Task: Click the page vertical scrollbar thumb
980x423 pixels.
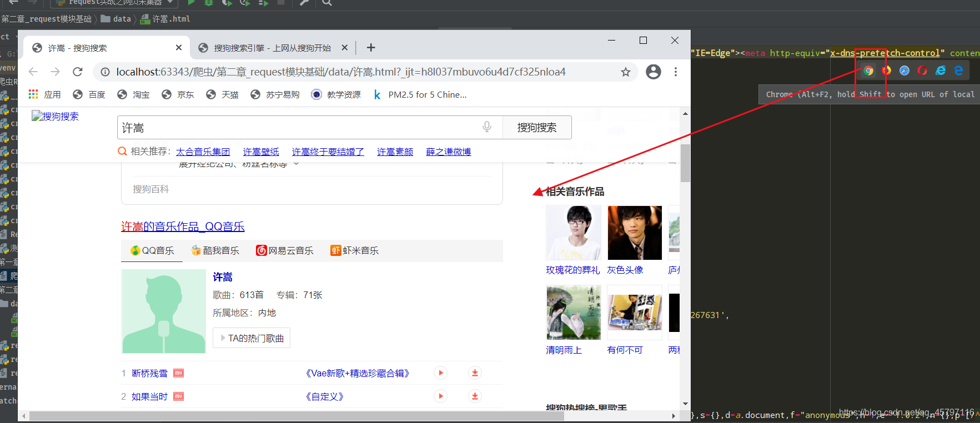Action: [x=685, y=163]
